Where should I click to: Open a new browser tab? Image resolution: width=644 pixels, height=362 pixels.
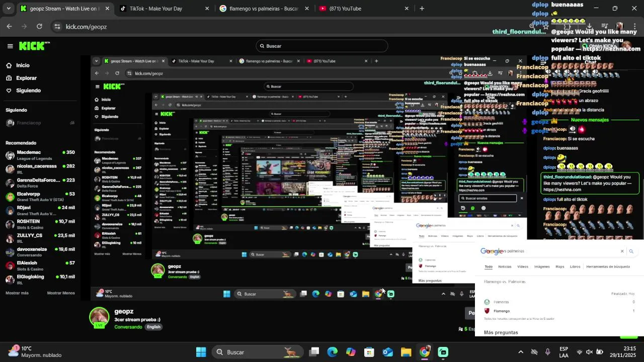[422, 9]
